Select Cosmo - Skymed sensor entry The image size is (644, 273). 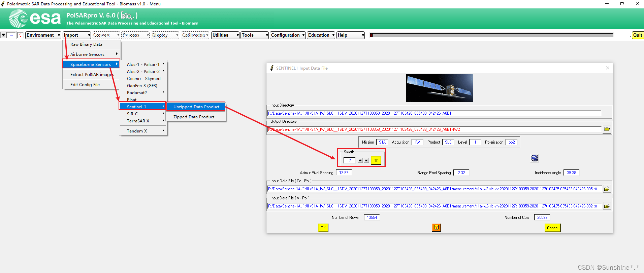[143, 78]
